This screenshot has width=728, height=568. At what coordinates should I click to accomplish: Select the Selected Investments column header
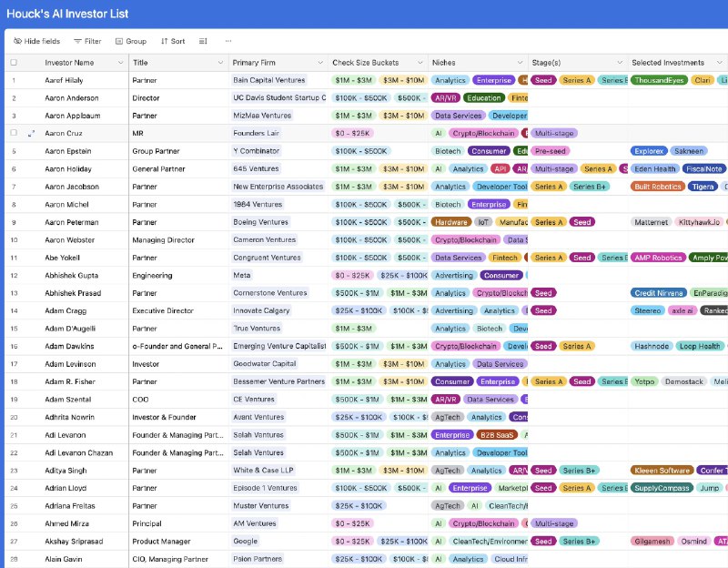(x=668, y=62)
